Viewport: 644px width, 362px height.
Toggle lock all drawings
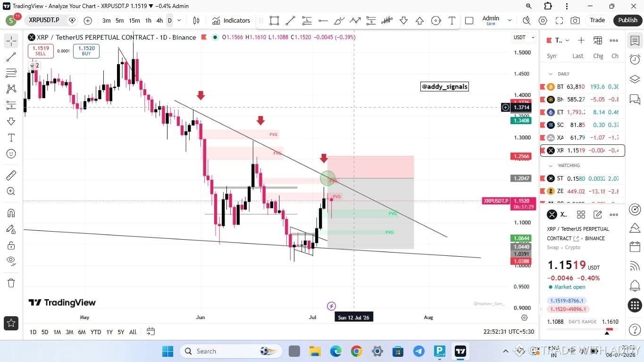click(x=11, y=245)
